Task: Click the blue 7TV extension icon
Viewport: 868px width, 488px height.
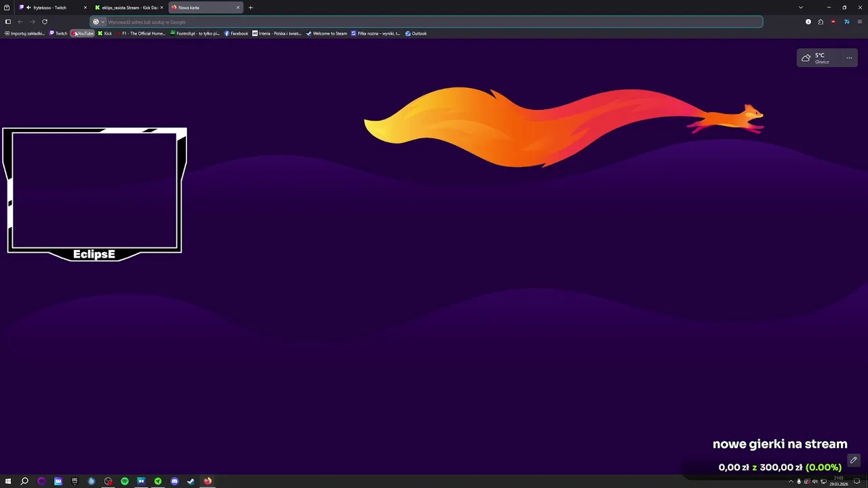Action: pos(846,22)
